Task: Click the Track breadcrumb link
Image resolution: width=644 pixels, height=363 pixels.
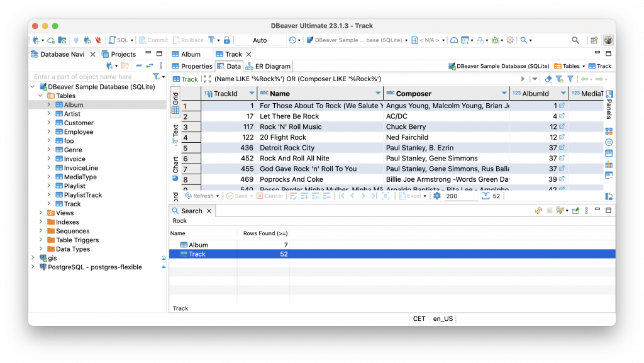Action: 599,66
